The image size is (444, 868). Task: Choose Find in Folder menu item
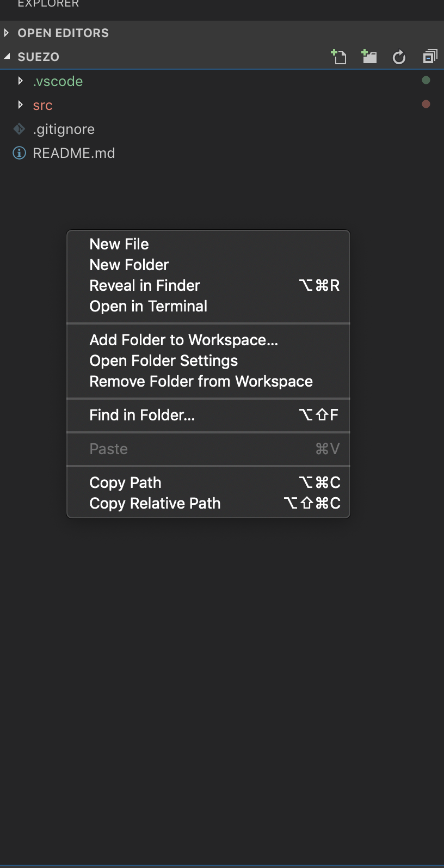(142, 415)
